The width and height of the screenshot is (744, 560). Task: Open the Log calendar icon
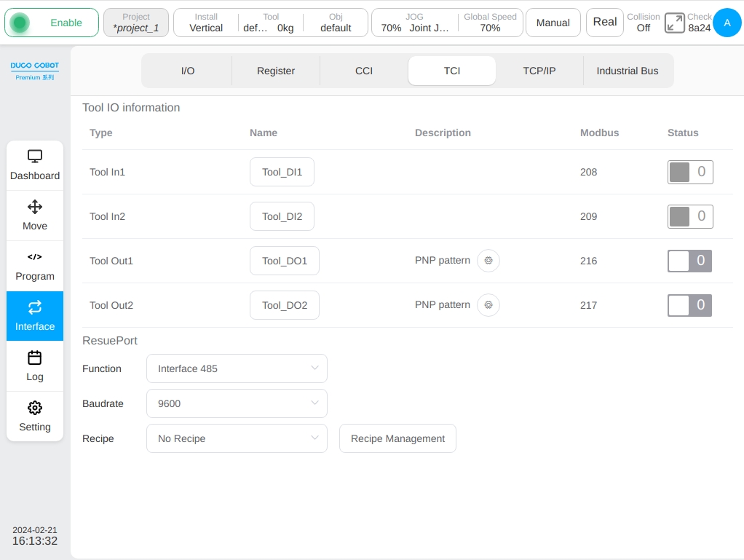click(x=35, y=358)
